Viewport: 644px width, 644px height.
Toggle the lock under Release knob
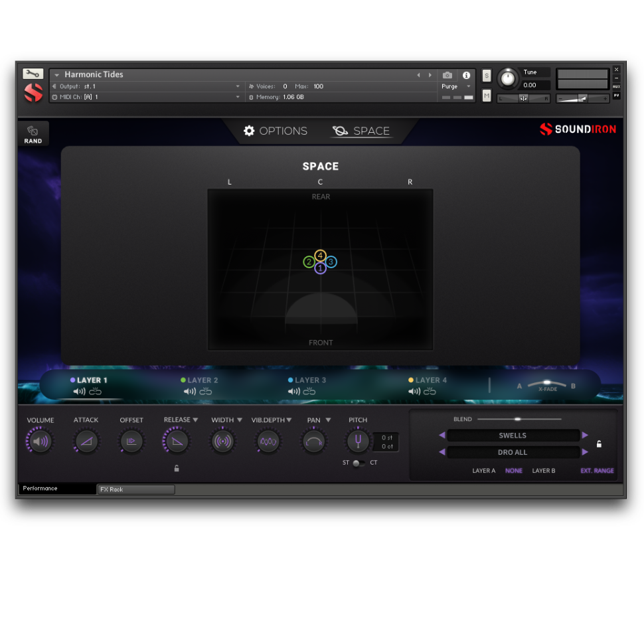click(x=177, y=468)
